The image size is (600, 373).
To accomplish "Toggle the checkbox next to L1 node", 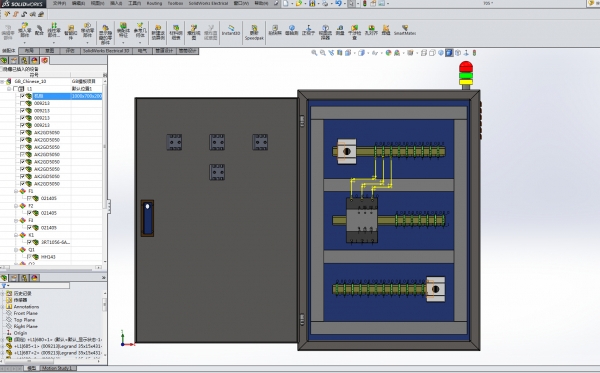I will [x=15, y=89].
